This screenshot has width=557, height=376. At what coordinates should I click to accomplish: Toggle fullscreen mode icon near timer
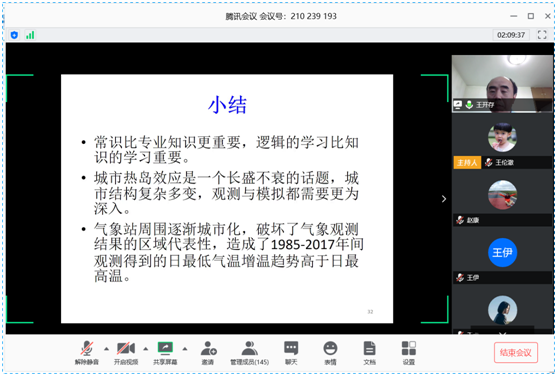click(542, 35)
